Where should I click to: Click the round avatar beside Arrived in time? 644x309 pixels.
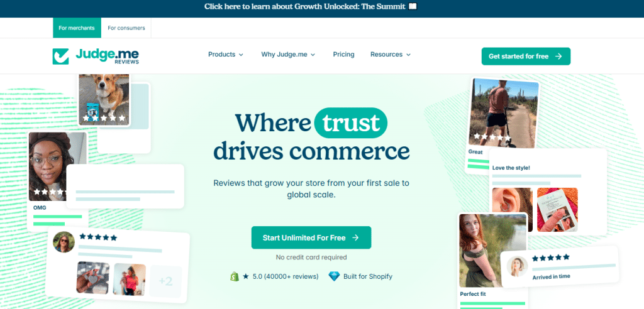coord(517,267)
